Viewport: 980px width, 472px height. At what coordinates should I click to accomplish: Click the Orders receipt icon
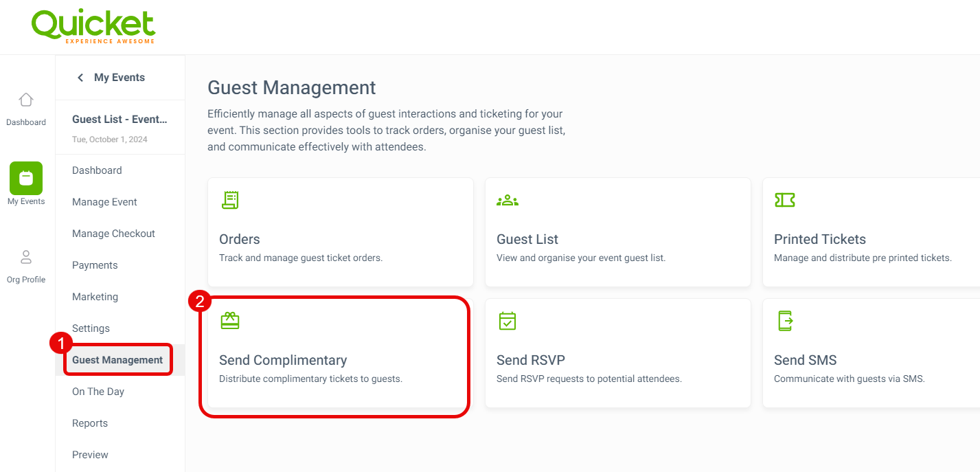(x=230, y=200)
